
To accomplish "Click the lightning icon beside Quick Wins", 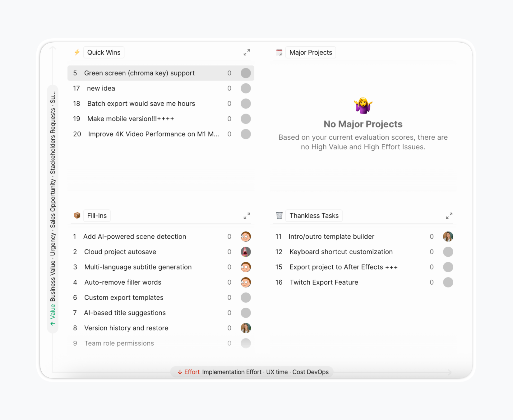I will tap(77, 52).
